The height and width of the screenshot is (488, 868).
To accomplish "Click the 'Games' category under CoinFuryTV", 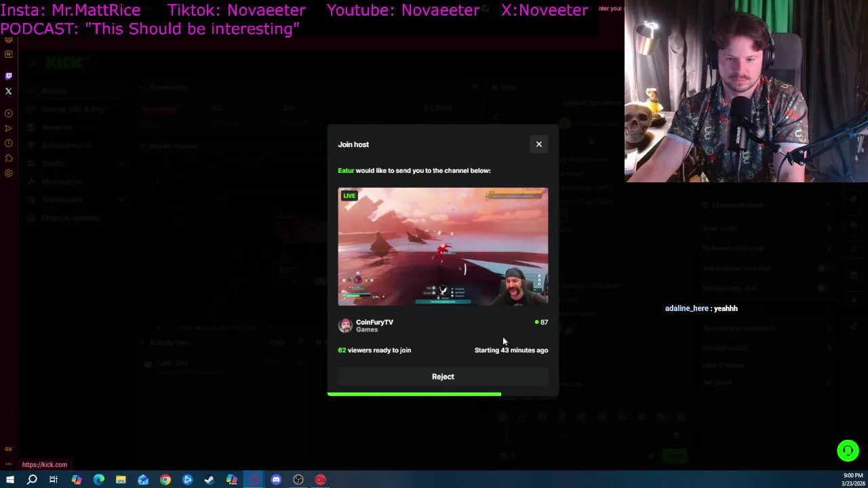I will click(367, 330).
